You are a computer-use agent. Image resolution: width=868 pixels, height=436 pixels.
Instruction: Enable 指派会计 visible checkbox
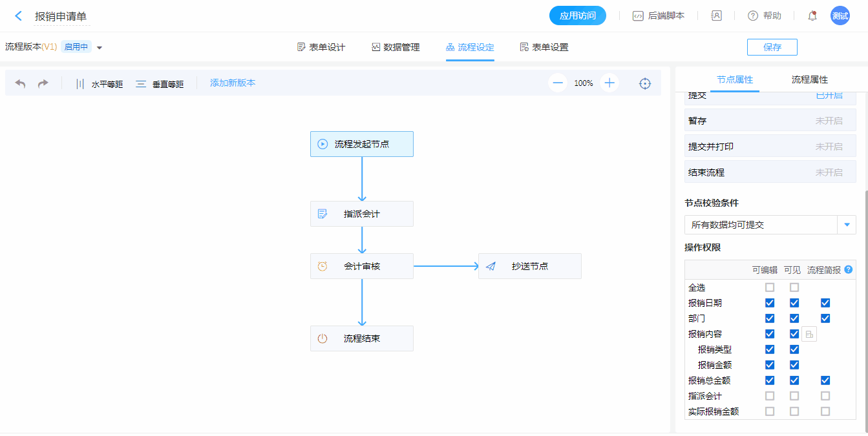click(794, 396)
